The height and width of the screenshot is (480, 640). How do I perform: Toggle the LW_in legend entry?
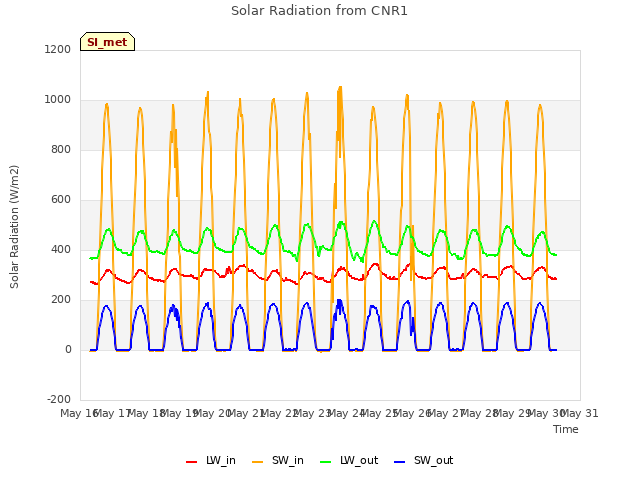point(211,460)
